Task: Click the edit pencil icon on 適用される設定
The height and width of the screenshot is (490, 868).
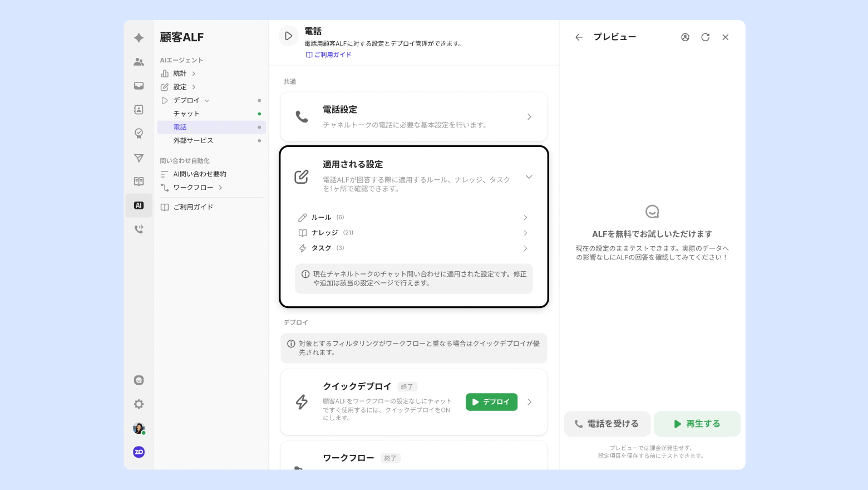Action: pos(302,177)
